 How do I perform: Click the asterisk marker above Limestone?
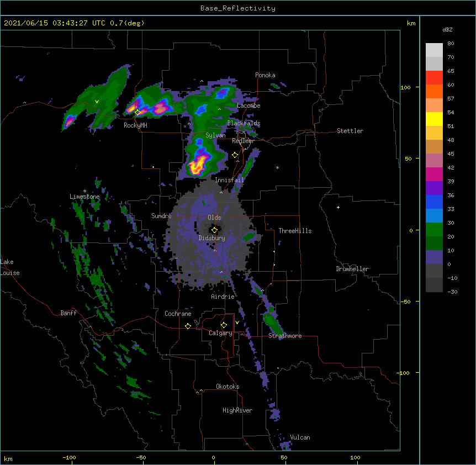84,191
